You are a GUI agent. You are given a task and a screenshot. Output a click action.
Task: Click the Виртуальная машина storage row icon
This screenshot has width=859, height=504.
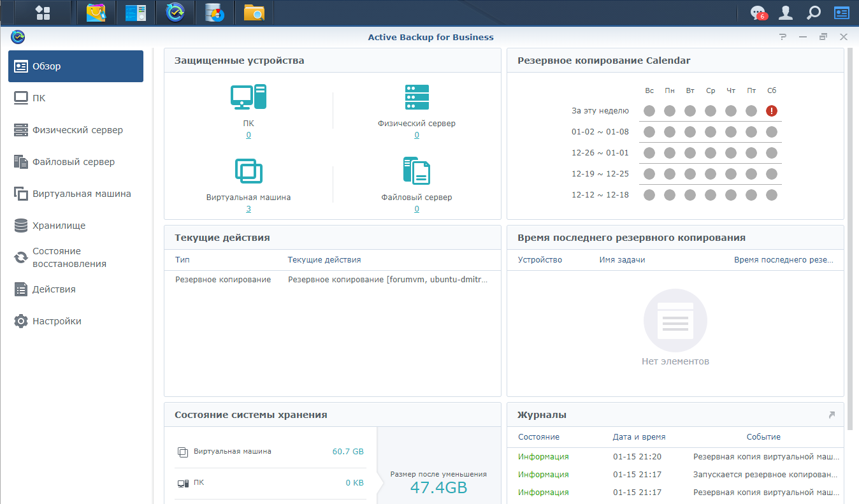[x=183, y=452]
